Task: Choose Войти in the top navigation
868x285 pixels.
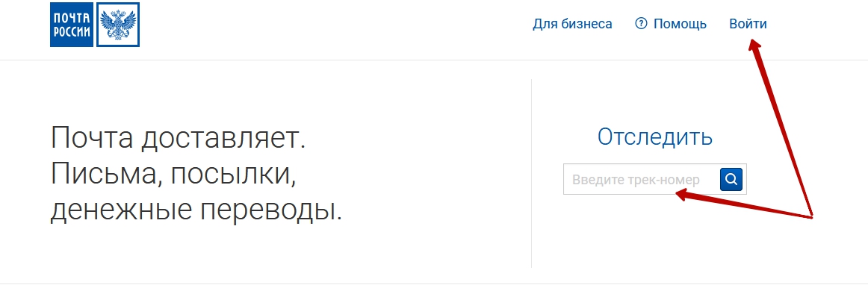Action: [748, 24]
